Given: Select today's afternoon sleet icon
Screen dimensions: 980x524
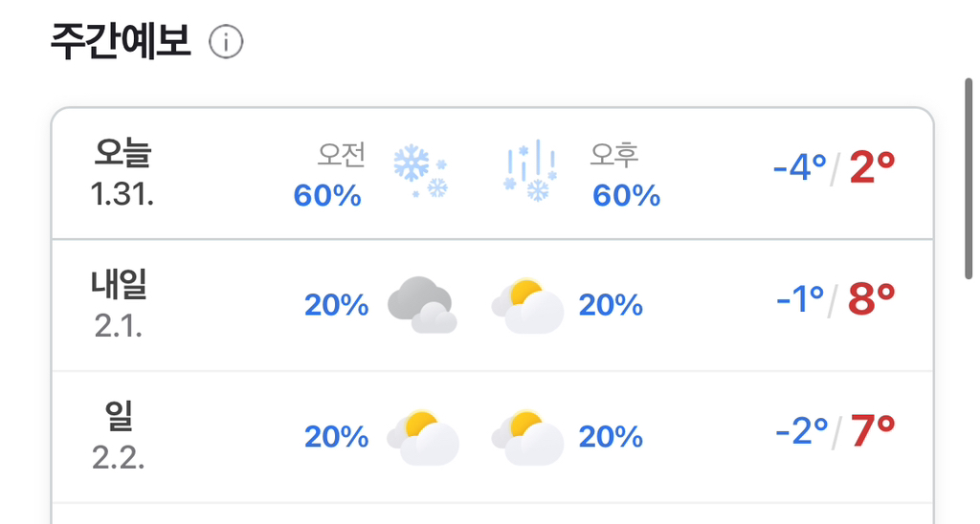Looking at the screenshot, I should [x=530, y=170].
